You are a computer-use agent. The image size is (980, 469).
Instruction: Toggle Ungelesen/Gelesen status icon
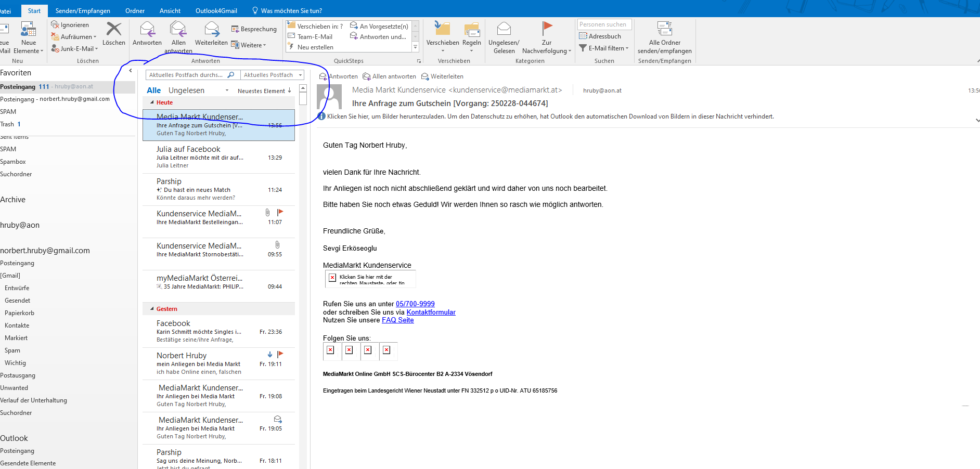click(x=504, y=29)
